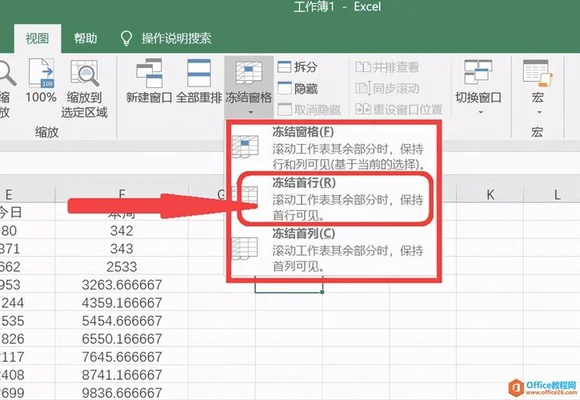Click the 重设窗口位置 button
The height and width of the screenshot is (400, 580).
coord(398,110)
